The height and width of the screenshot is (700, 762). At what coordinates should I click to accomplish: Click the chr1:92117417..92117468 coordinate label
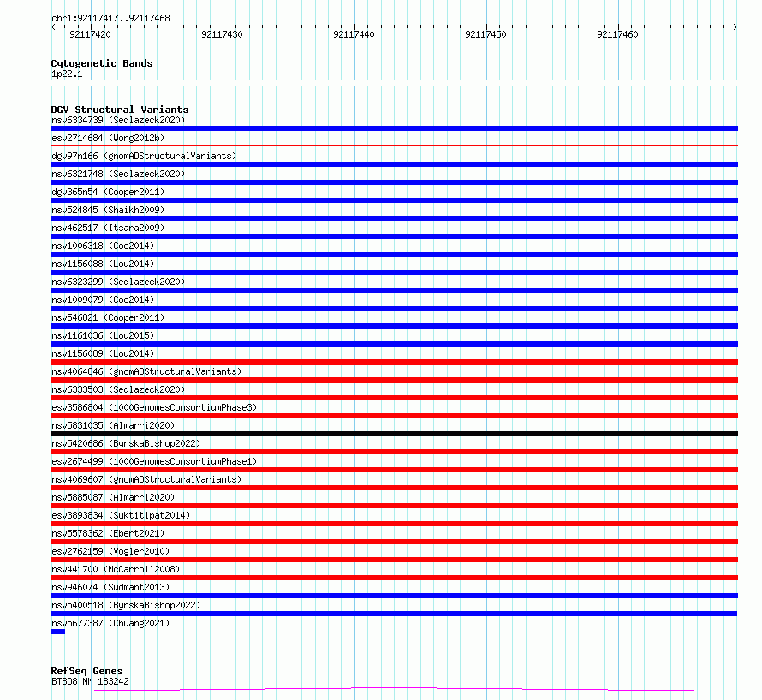110,19
